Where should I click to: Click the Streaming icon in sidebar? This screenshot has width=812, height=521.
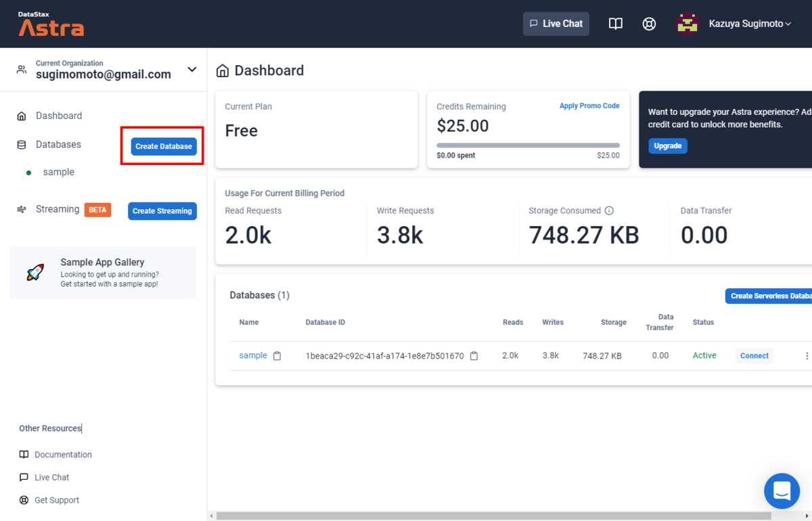22,209
